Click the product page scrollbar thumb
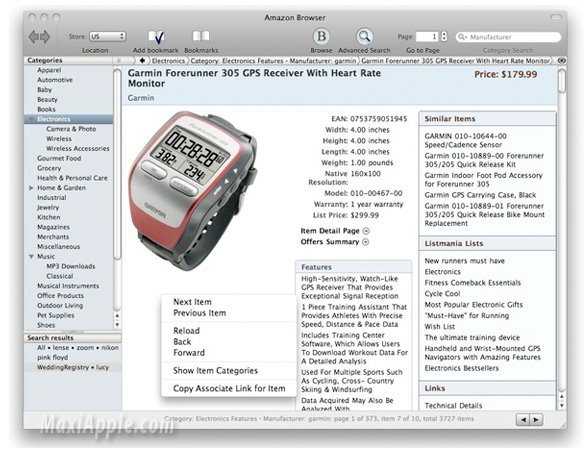Viewport: 586px width, 451px height. coord(561,80)
